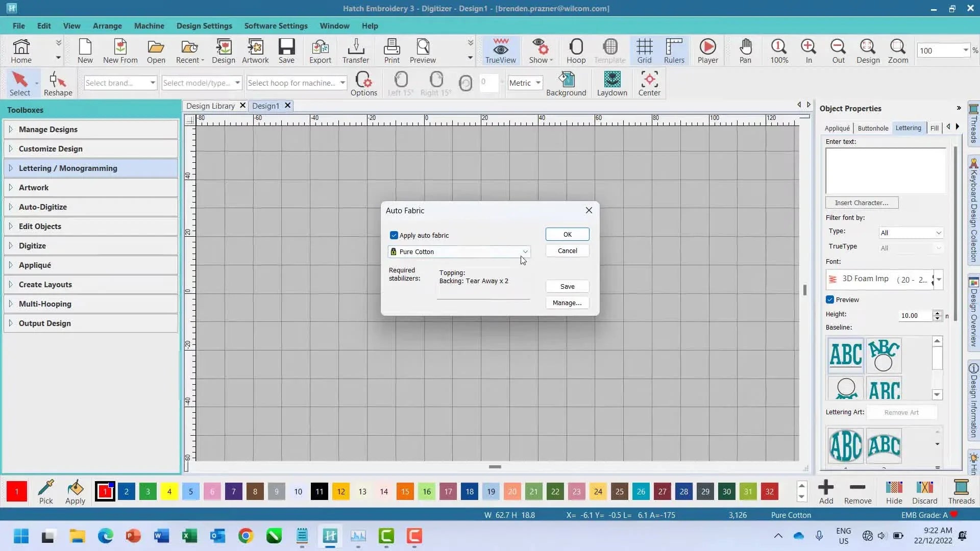The width and height of the screenshot is (980, 551).
Task: Click the New From template icon
Action: click(x=120, y=51)
